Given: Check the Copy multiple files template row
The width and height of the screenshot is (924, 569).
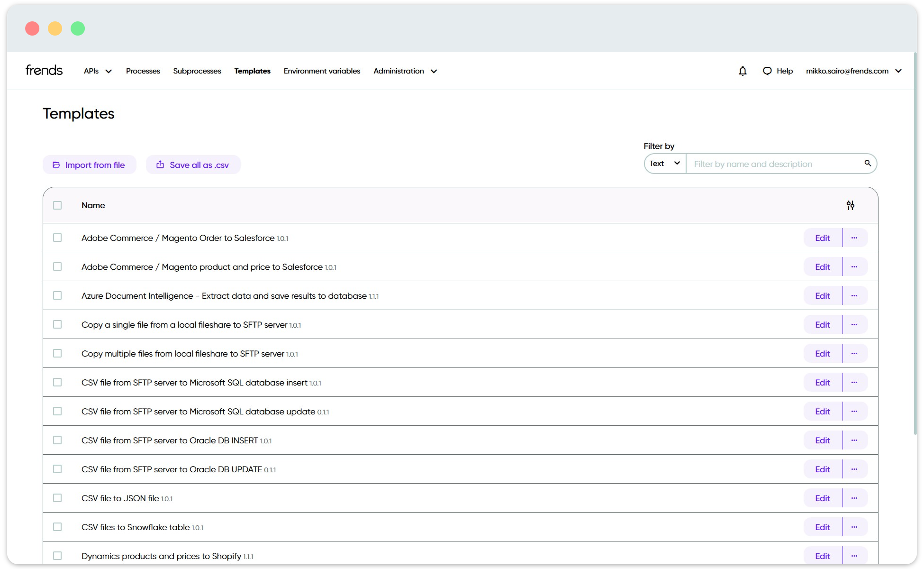Looking at the screenshot, I should coord(57,353).
